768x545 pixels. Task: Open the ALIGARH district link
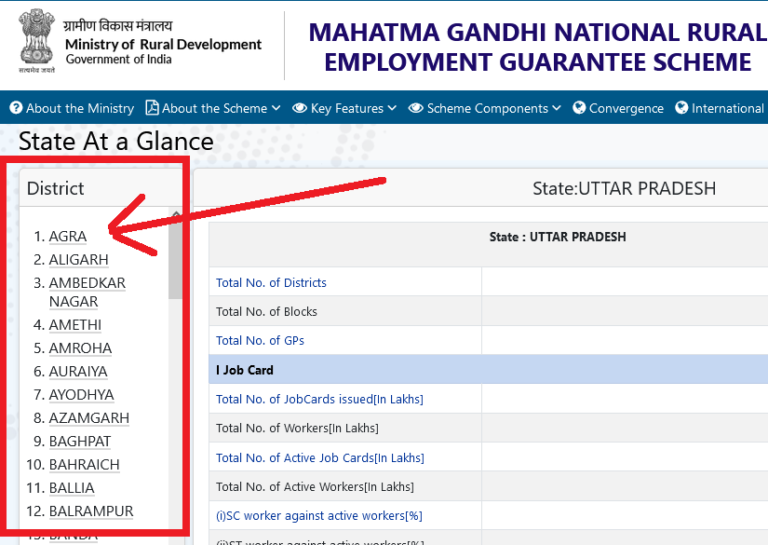click(x=78, y=259)
